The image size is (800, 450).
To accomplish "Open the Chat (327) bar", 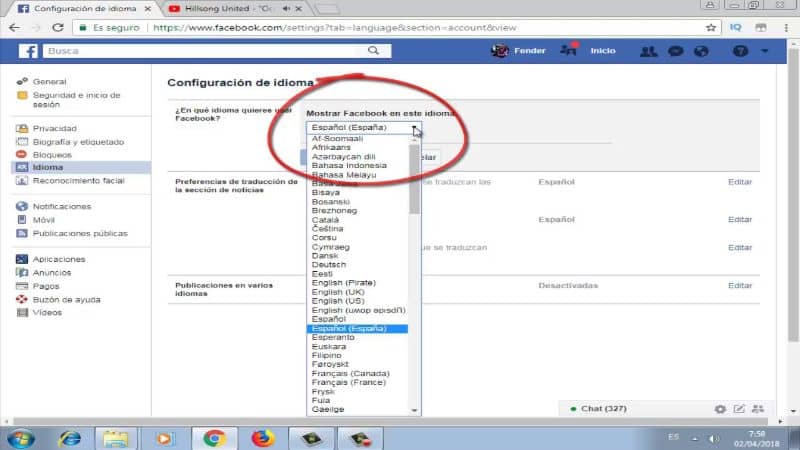I will 604,409.
